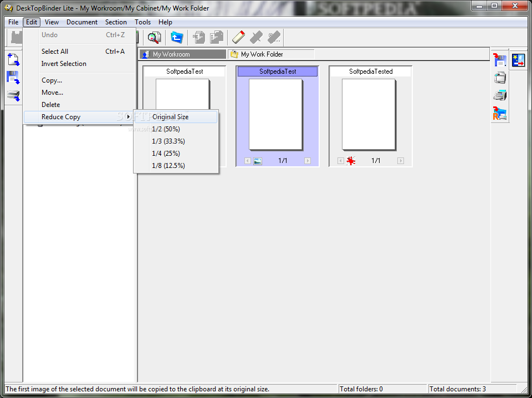Click the blue up-folder toolbar icon
This screenshot has width=532, height=398.
[177, 37]
